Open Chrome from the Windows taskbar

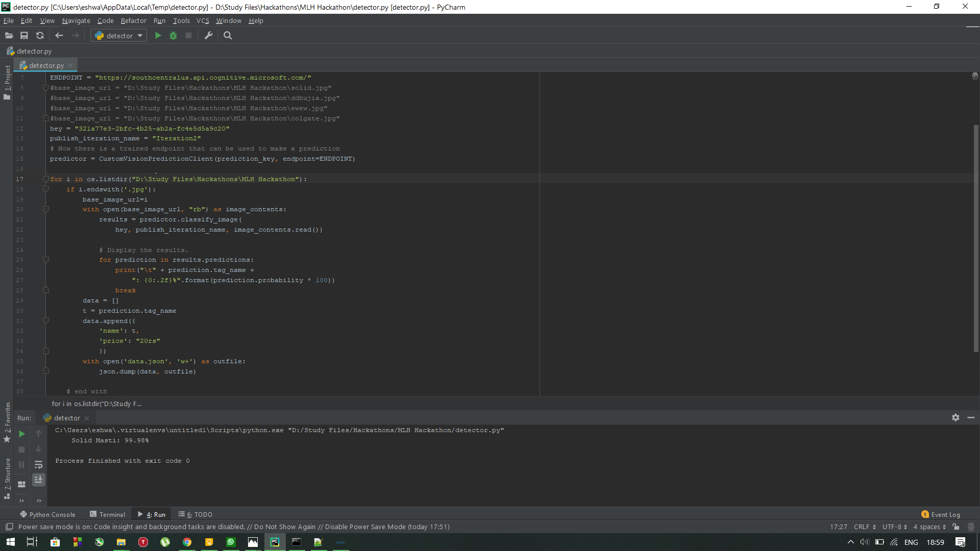[x=187, y=542]
